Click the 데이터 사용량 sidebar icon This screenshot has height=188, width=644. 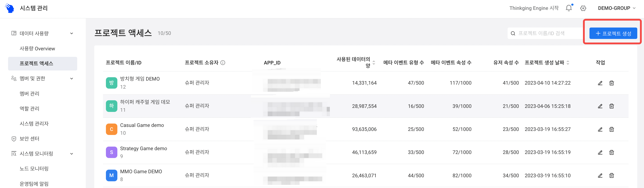[x=14, y=33]
